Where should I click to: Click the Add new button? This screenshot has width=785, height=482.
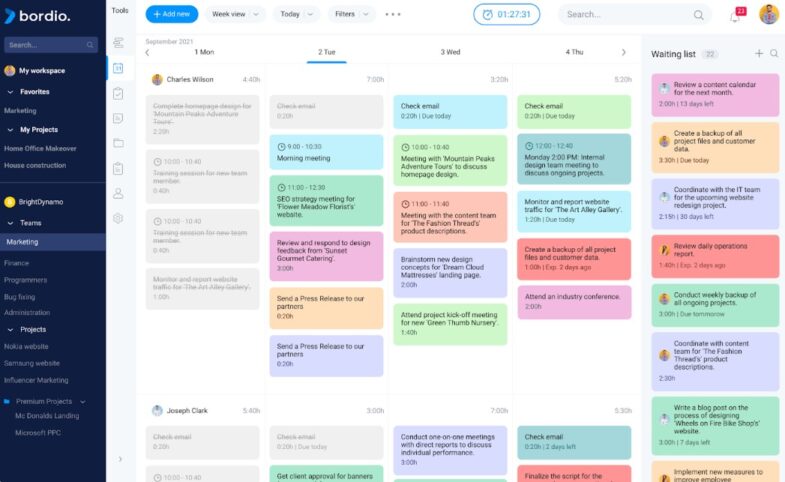(172, 14)
